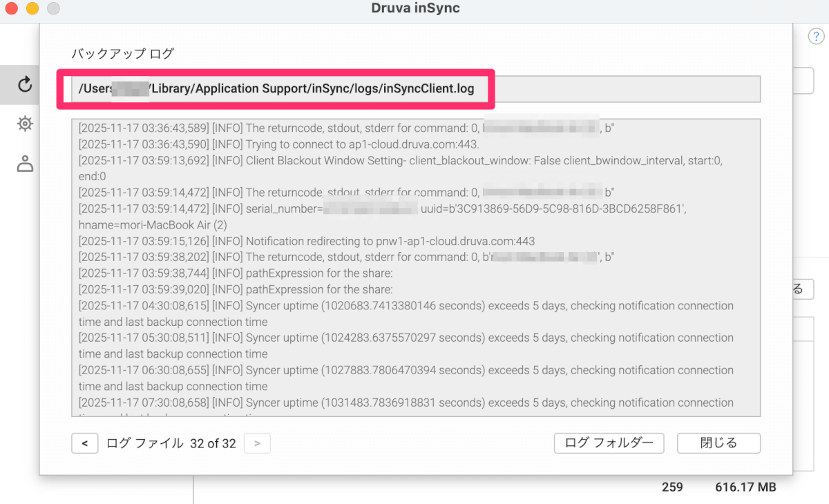Click the 'Trying to connect to ap1-cloud.druva.com:443' line

pos(278,144)
